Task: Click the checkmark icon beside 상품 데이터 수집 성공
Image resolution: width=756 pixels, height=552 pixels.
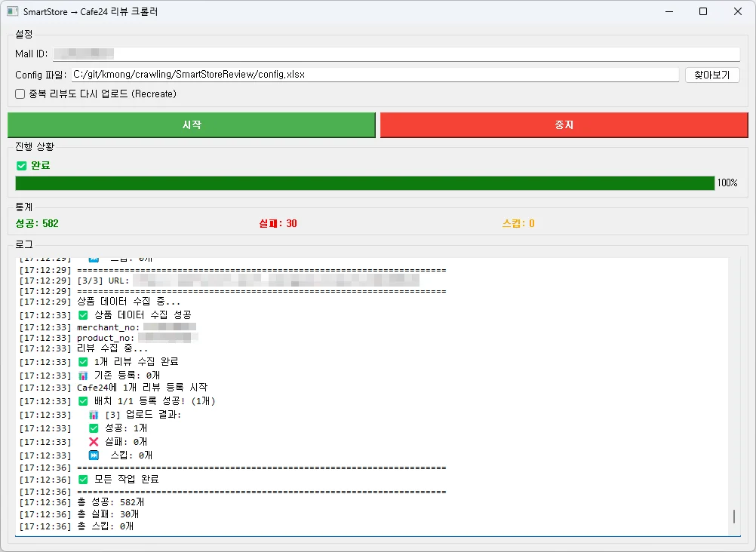Action: [x=83, y=314]
